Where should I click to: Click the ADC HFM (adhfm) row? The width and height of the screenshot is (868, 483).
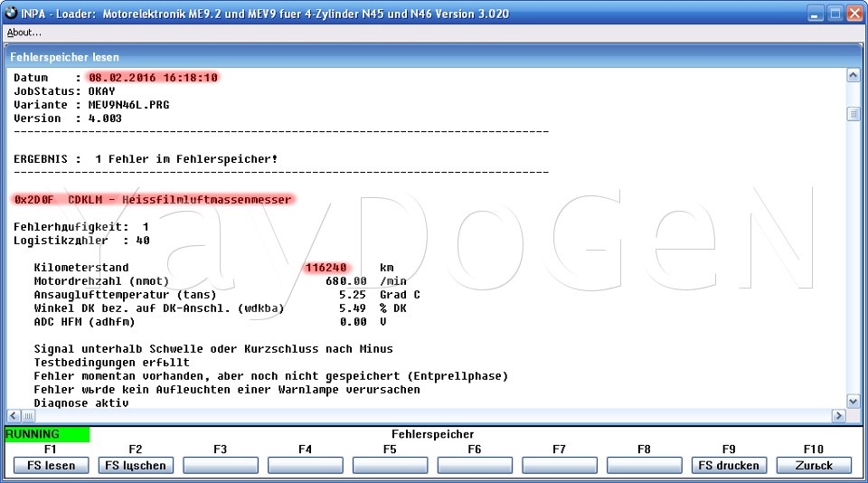coord(211,322)
